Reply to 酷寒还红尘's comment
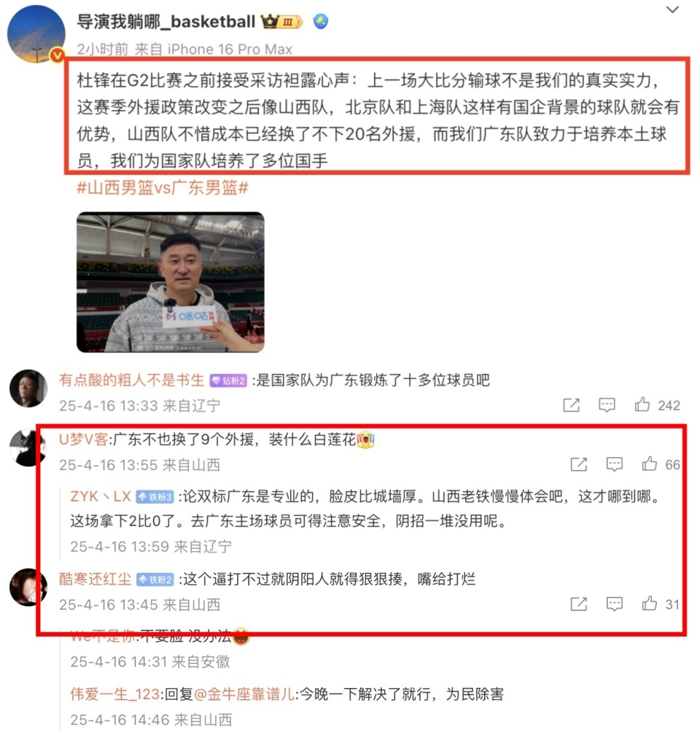This screenshot has height=731, width=700. click(x=614, y=603)
